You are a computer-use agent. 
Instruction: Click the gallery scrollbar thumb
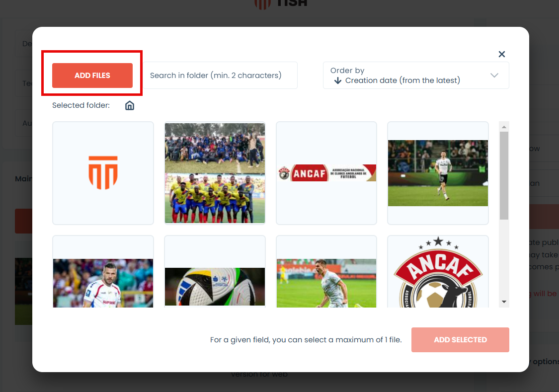504,176
